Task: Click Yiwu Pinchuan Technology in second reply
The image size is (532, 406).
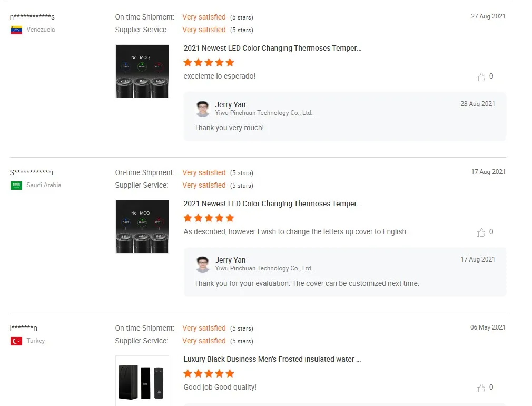Action: (263, 268)
